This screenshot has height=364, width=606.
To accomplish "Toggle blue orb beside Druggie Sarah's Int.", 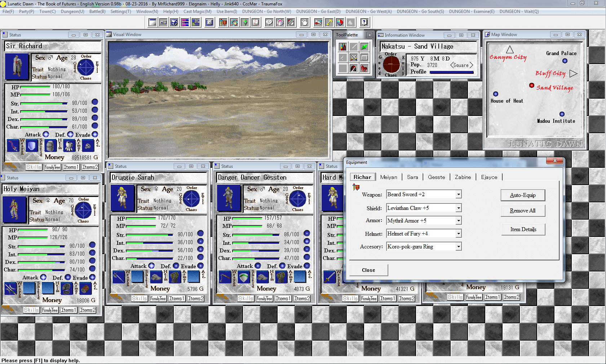I will [200, 242].
